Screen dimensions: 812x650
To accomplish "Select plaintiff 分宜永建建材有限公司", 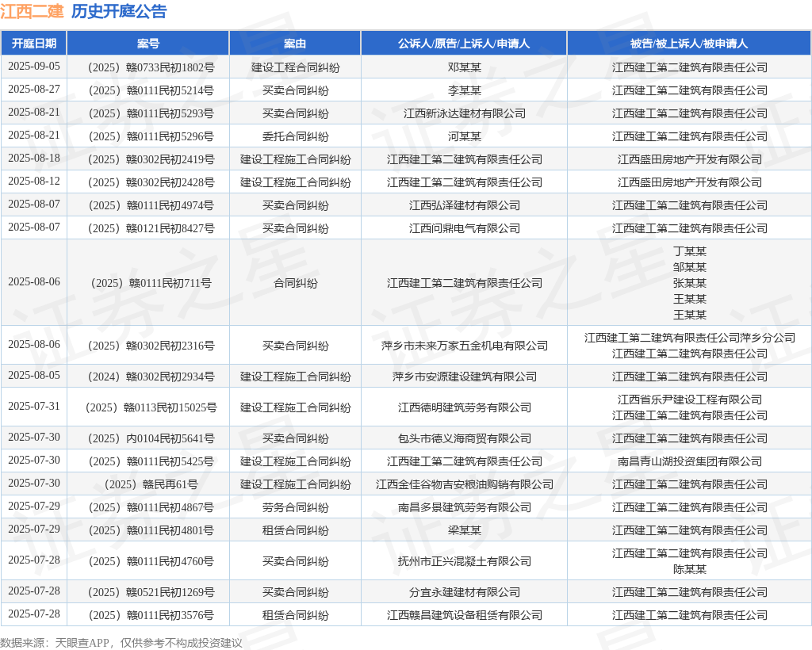I will pos(465,593).
